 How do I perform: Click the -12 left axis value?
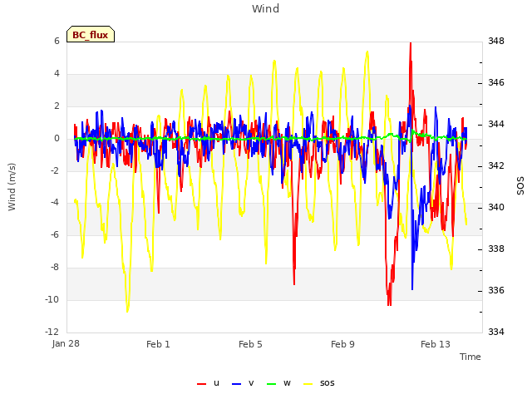(52, 332)
